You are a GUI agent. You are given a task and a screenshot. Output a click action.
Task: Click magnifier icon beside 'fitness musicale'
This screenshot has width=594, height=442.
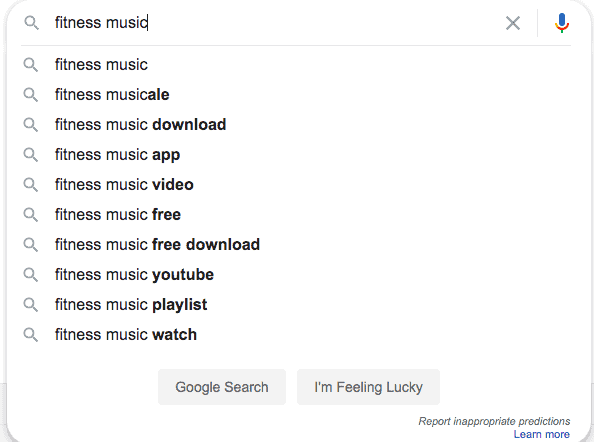(31, 95)
